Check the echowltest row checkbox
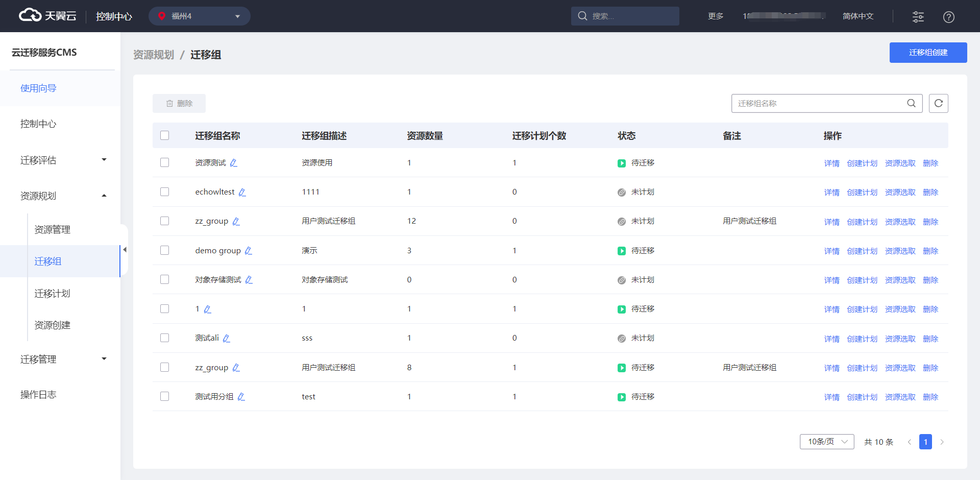 (164, 191)
